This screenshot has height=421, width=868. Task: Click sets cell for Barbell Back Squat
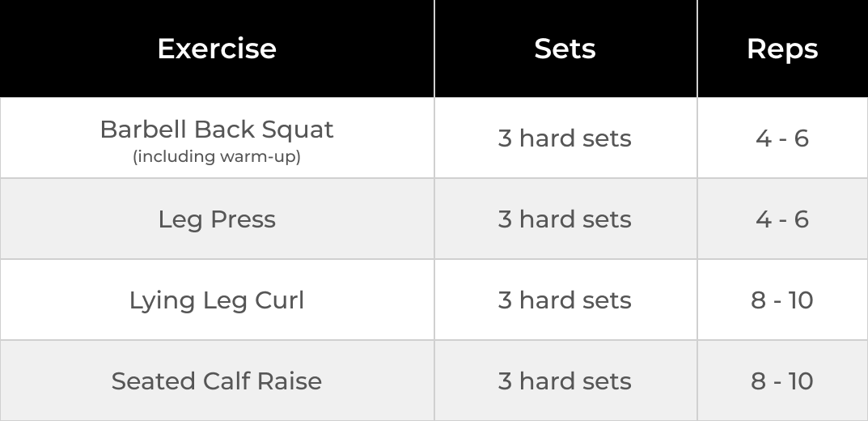(565, 138)
